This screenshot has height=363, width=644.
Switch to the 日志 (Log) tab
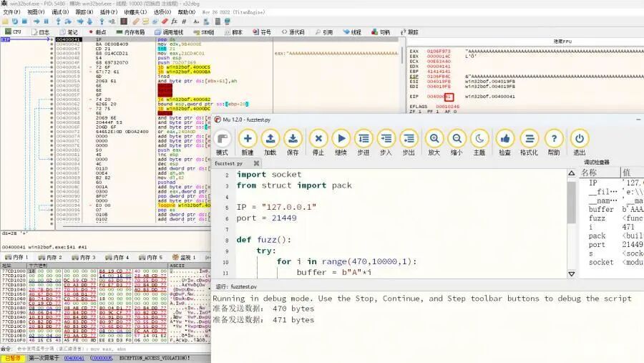(x=40, y=32)
